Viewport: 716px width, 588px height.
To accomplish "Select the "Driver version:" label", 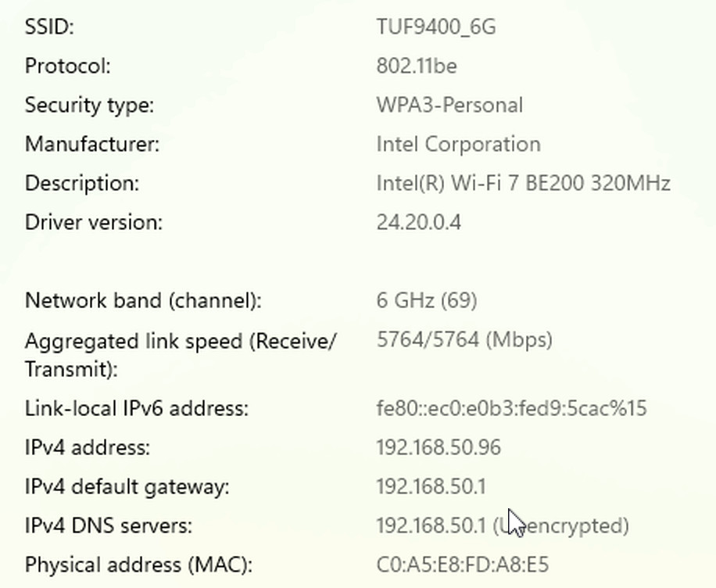I will pos(93,223).
